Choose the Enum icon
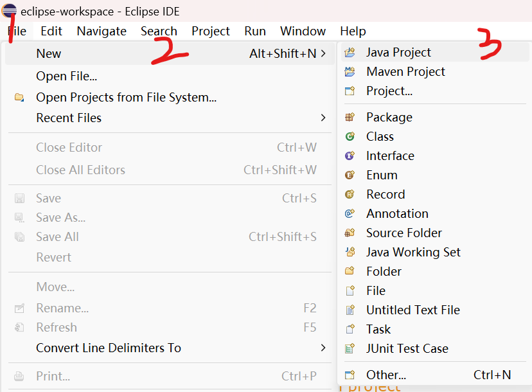This screenshot has height=392, width=532. pyautogui.click(x=350, y=175)
